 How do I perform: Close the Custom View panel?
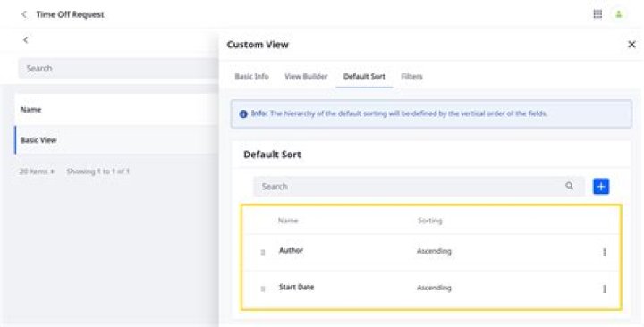click(631, 45)
